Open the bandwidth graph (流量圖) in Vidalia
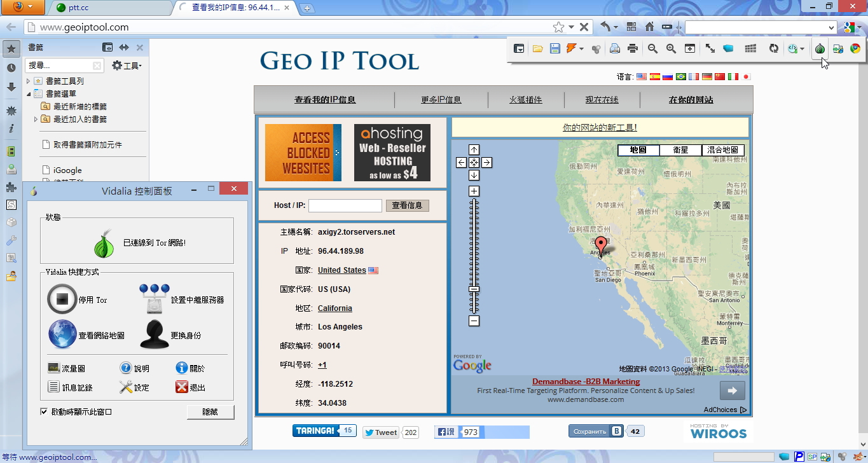Image resolution: width=868 pixels, height=463 pixels. (54, 368)
